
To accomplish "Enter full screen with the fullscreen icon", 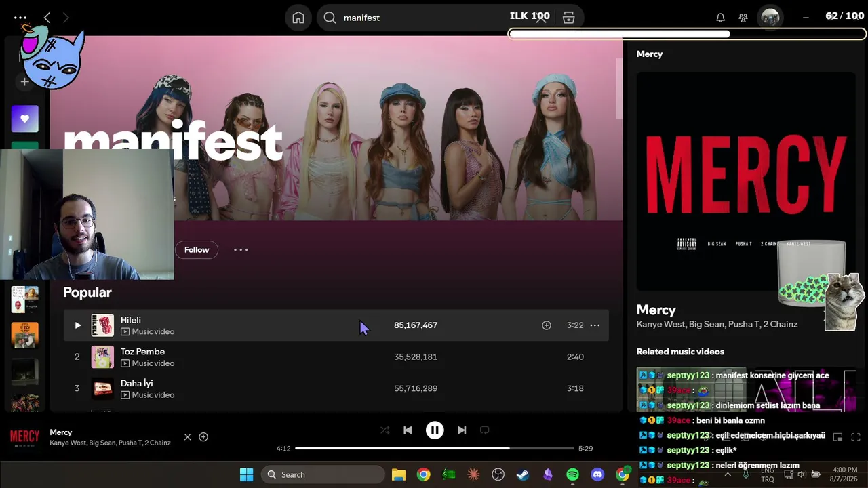I will [x=856, y=437].
